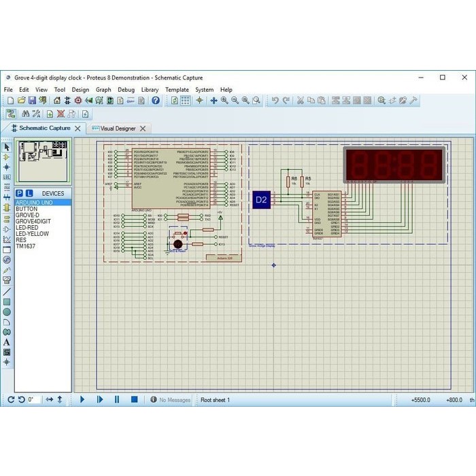Screen dimensions: 476x476
Task: Select the 2D line drawing tool
Action: (7, 292)
